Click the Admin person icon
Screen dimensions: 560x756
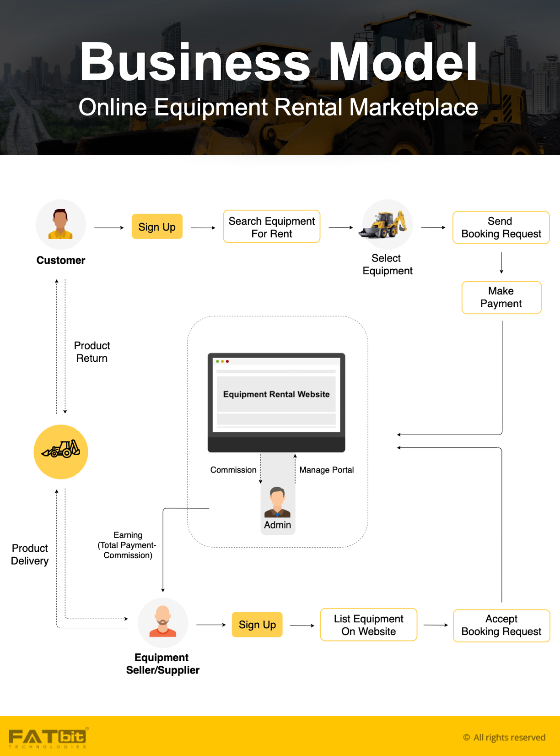[277, 503]
